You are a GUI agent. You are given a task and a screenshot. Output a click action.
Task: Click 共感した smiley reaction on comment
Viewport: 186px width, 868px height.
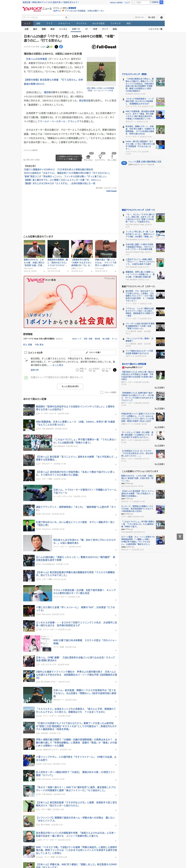[81, 370]
